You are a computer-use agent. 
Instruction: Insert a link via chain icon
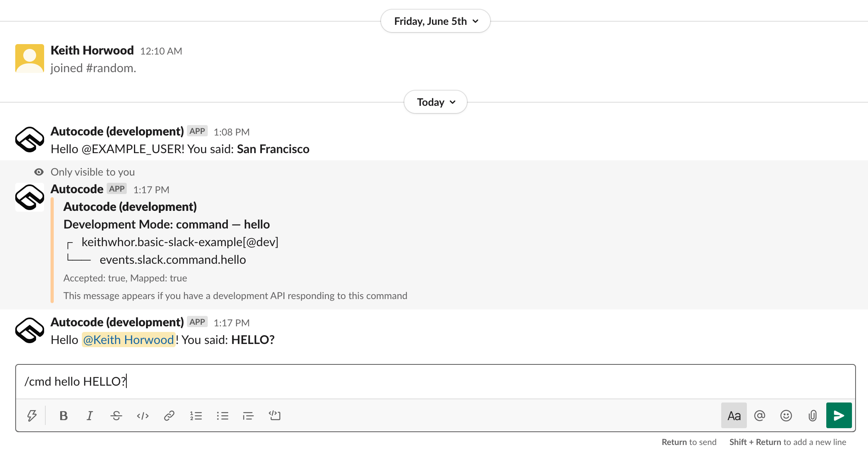(169, 416)
